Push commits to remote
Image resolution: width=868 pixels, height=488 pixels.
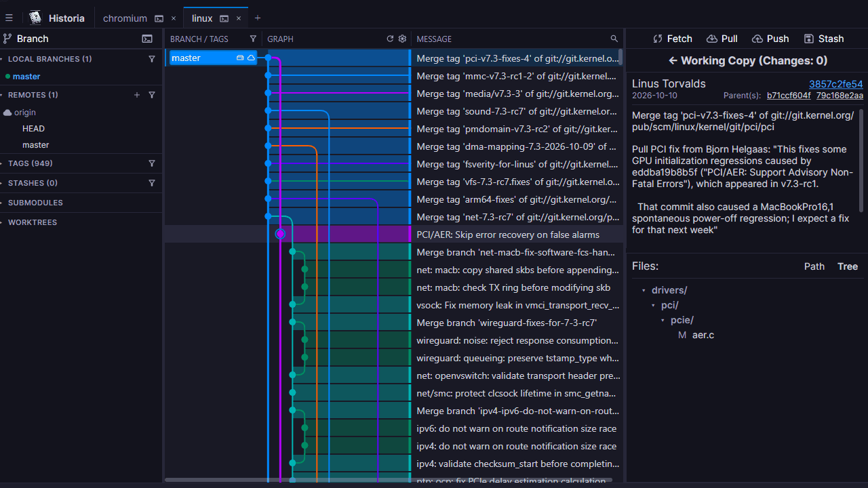(x=770, y=39)
